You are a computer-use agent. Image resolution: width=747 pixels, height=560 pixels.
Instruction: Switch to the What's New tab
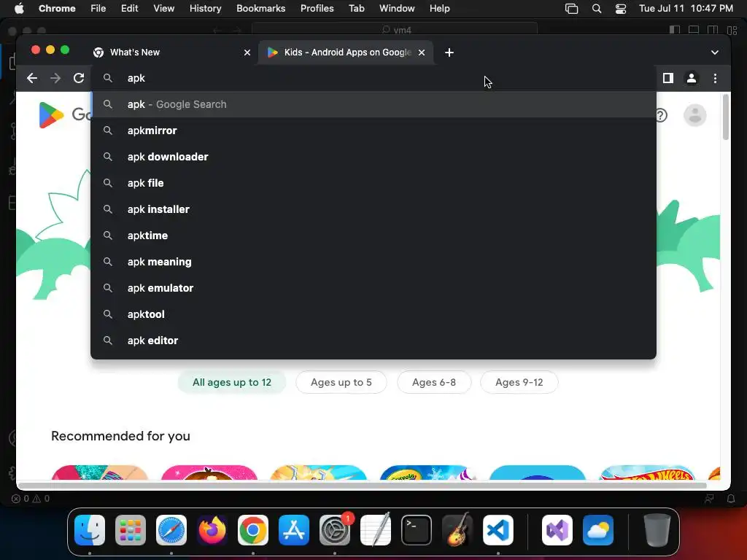pos(172,52)
